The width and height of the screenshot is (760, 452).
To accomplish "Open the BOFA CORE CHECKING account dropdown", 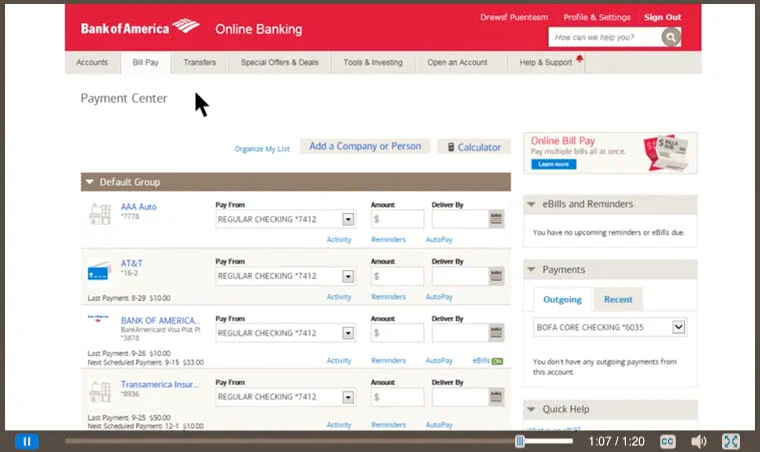I will [x=679, y=327].
